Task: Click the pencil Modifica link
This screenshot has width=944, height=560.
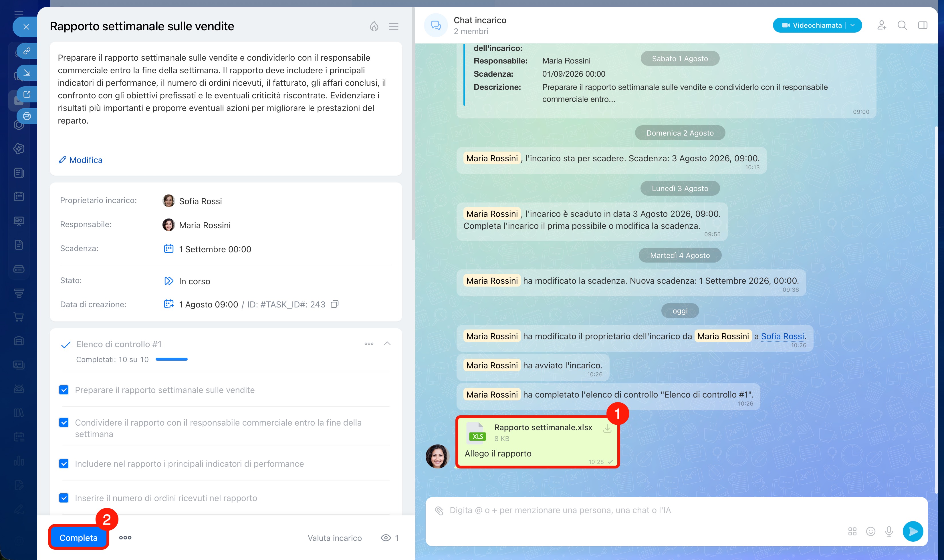Action: (x=80, y=160)
